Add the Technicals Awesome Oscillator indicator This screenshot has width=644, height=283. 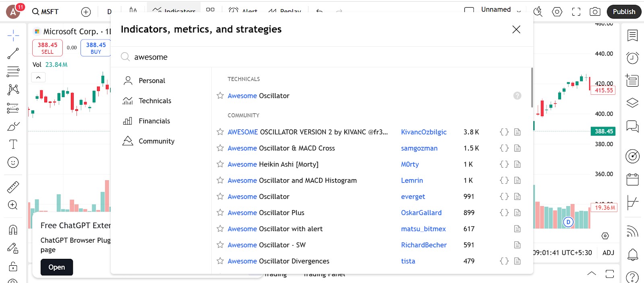coord(258,96)
